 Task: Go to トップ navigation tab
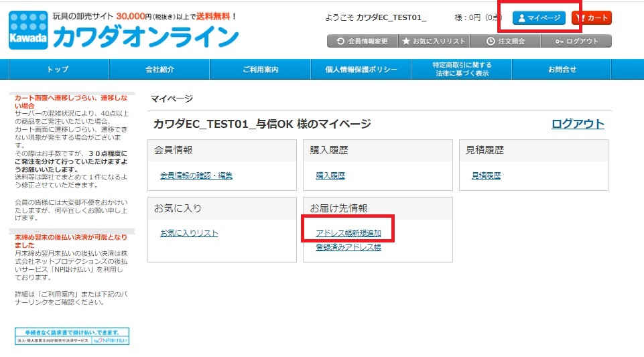coord(58,70)
